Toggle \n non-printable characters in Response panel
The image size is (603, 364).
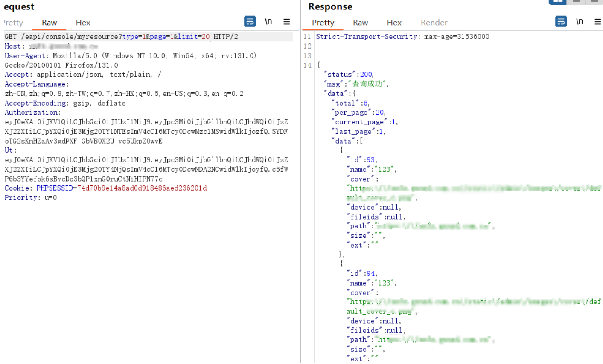580,21
